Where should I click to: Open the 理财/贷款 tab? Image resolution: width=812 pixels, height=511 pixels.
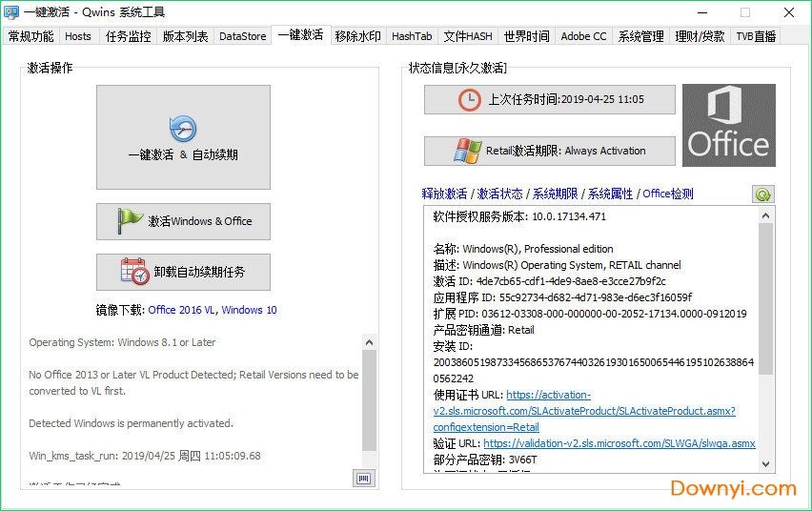click(x=700, y=36)
